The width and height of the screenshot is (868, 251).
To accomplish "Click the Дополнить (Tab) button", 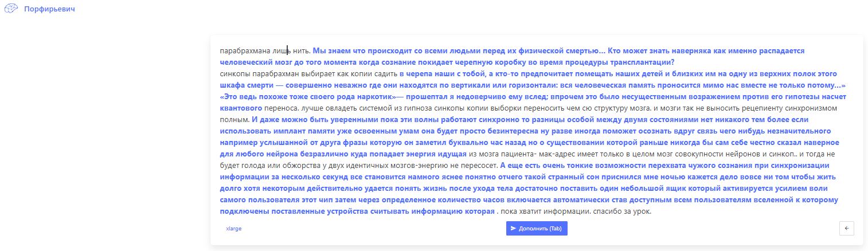I will 537,228.
